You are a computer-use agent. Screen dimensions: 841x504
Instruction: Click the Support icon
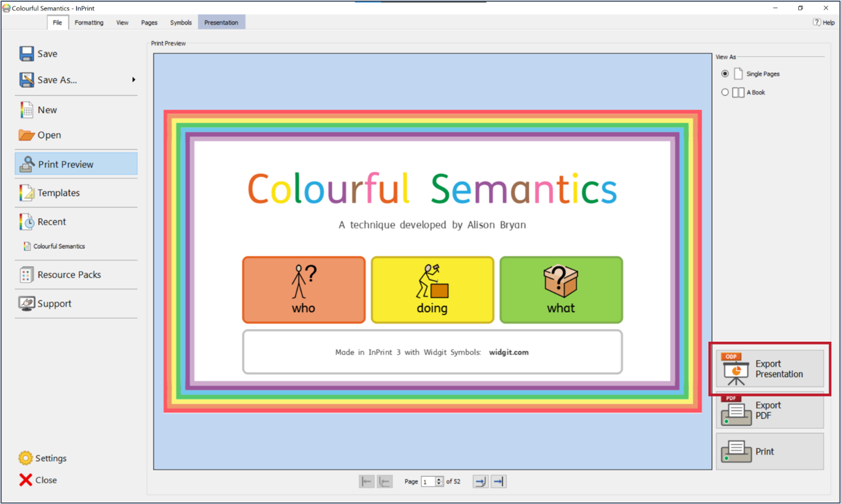26,303
